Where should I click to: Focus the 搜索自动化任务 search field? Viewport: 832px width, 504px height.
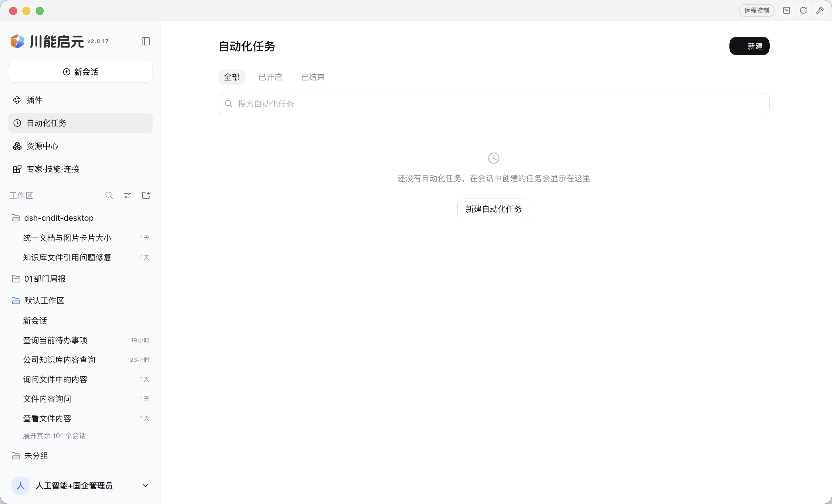494,104
